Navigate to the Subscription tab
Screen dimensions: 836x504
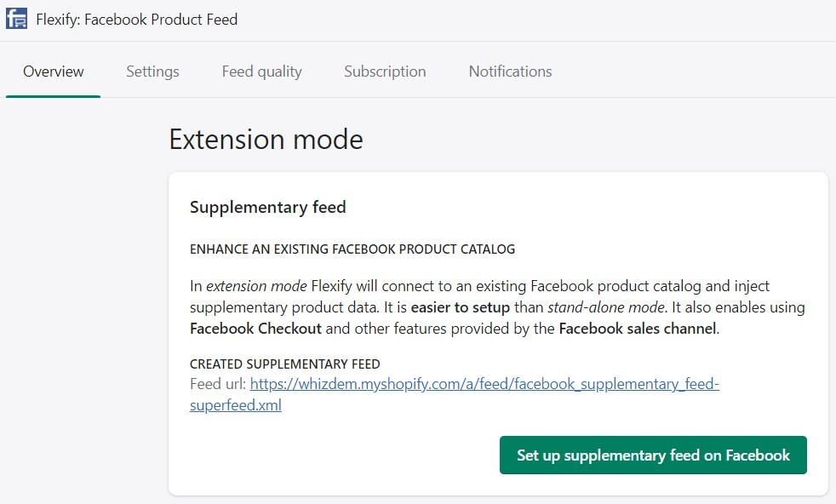pyautogui.click(x=385, y=72)
